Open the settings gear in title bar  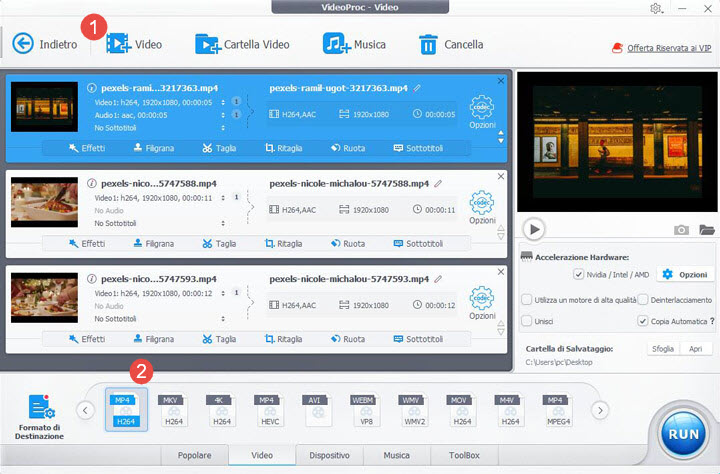[x=656, y=8]
